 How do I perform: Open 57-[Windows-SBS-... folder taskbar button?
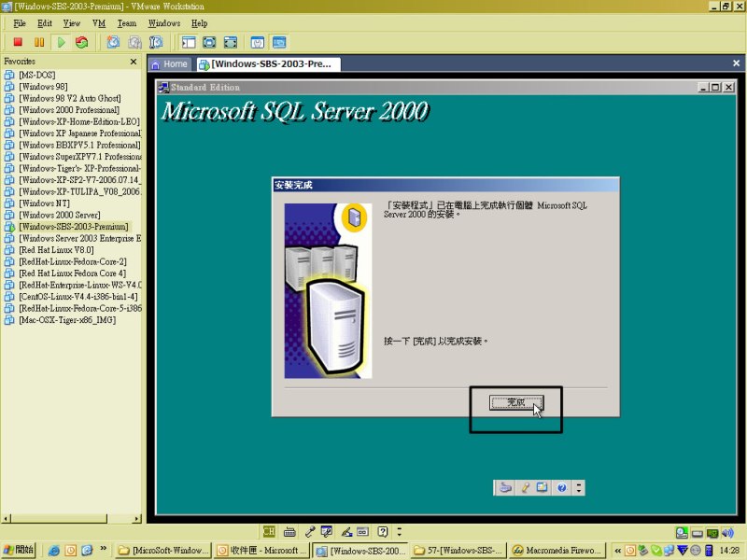point(458,551)
